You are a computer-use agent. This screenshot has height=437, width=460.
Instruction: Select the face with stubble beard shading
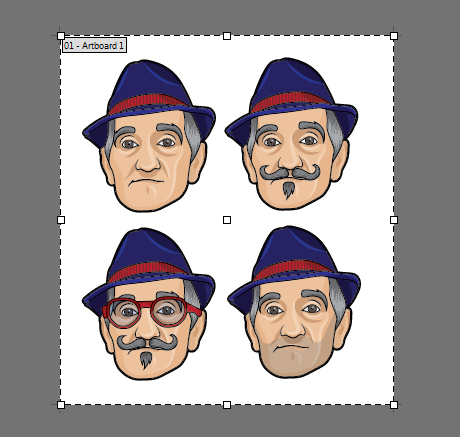[x=294, y=302]
